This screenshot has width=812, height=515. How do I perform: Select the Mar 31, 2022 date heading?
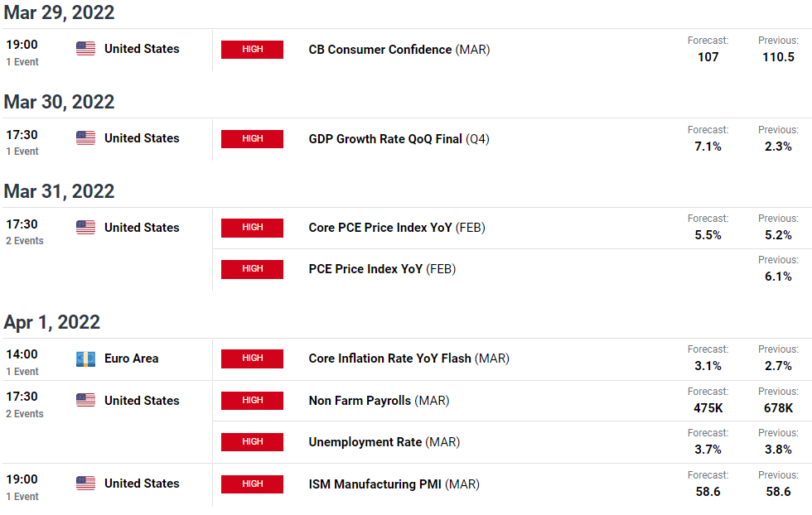click(59, 191)
